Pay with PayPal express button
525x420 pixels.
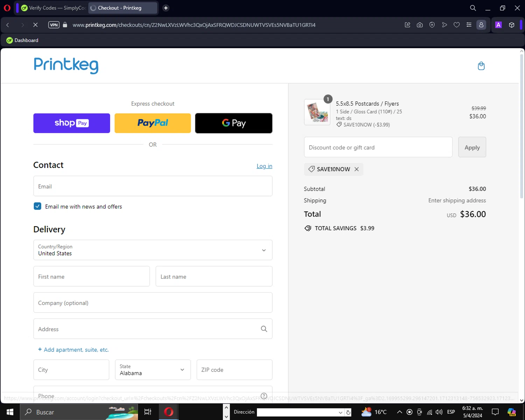point(153,123)
